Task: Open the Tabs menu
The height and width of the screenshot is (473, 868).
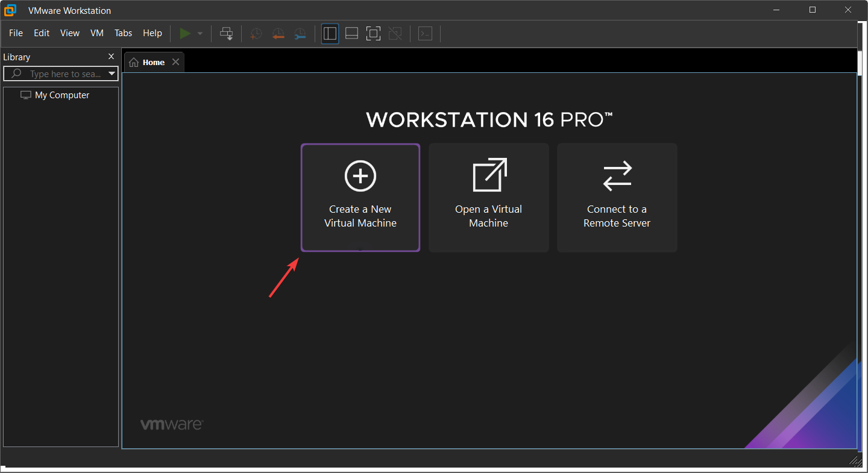Action: [x=123, y=33]
